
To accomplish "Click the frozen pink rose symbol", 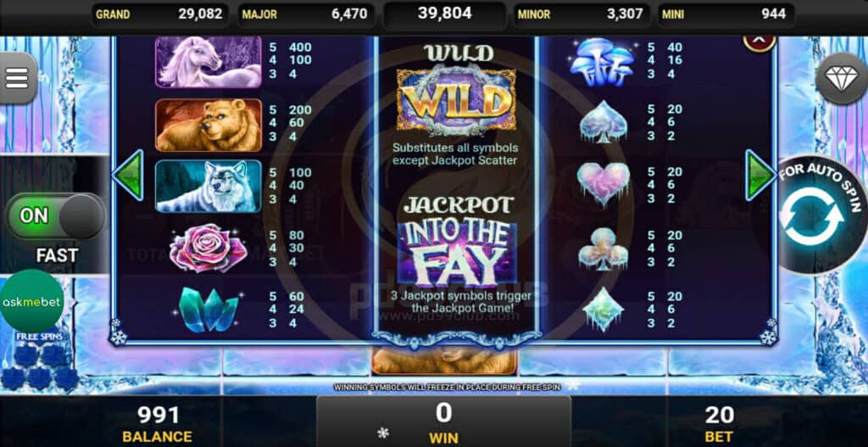I will (x=209, y=249).
